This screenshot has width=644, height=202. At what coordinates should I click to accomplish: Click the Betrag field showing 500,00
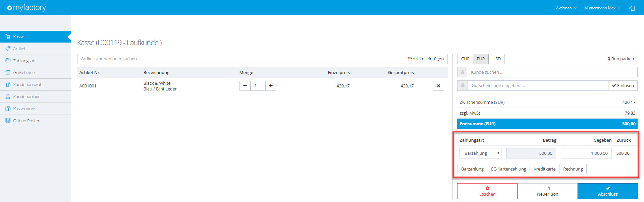pyautogui.click(x=531, y=153)
